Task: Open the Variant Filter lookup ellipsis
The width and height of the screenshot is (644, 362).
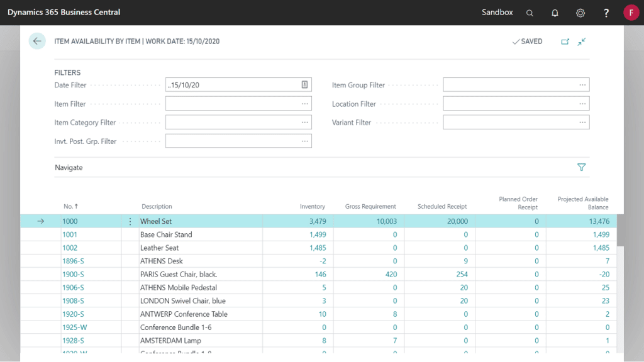Action: [x=583, y=122]
